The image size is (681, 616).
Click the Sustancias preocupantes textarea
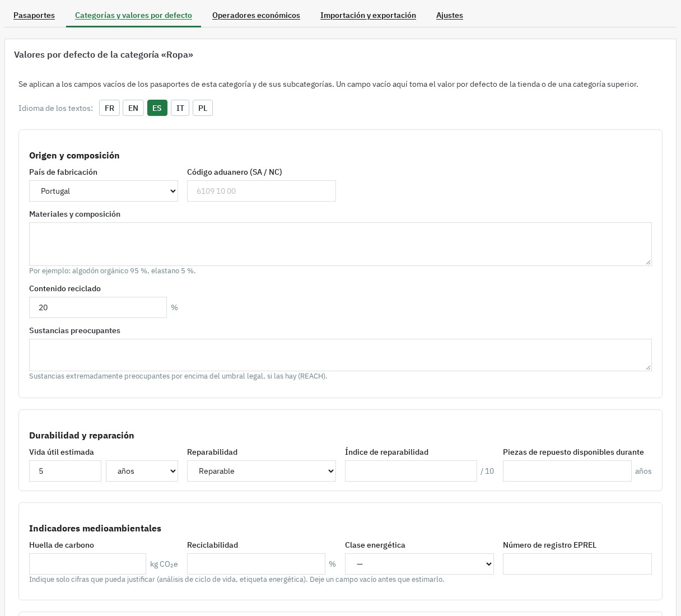pyautogui.click(x=340, y=355)
